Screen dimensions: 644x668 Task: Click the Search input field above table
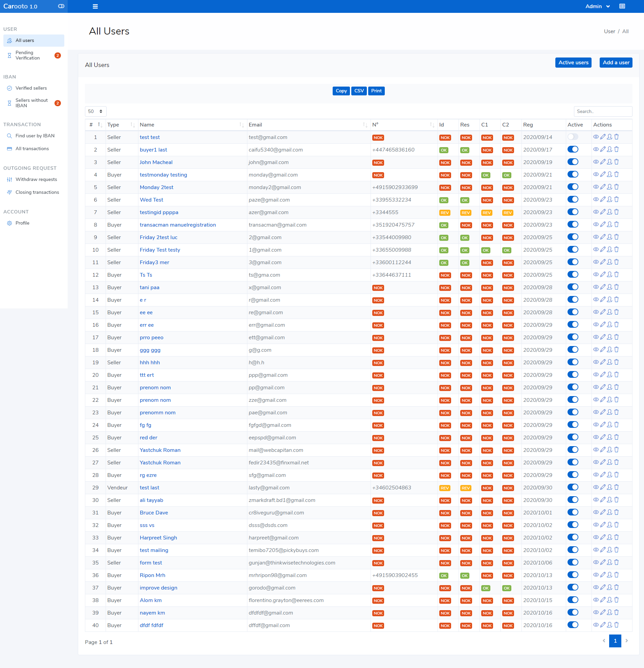click(x=602, y=112)
